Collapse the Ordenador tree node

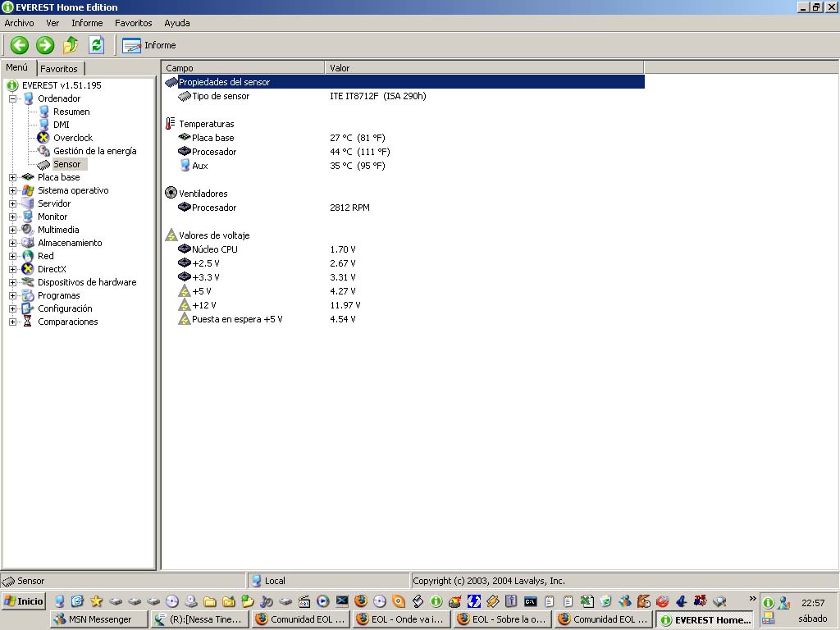[13, 98]
